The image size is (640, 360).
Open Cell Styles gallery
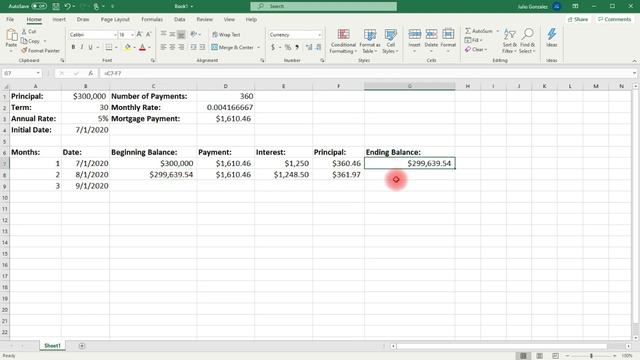point(391,41)
